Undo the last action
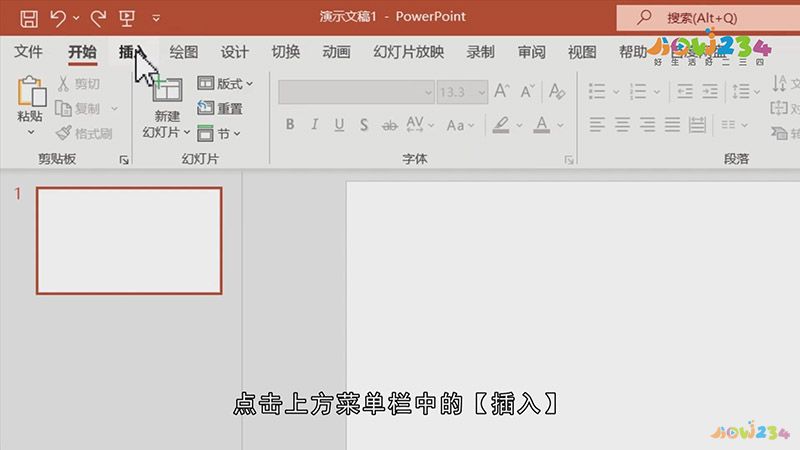Screen dimensions: 800x450 pyautogui.click(x=58, y=18)
